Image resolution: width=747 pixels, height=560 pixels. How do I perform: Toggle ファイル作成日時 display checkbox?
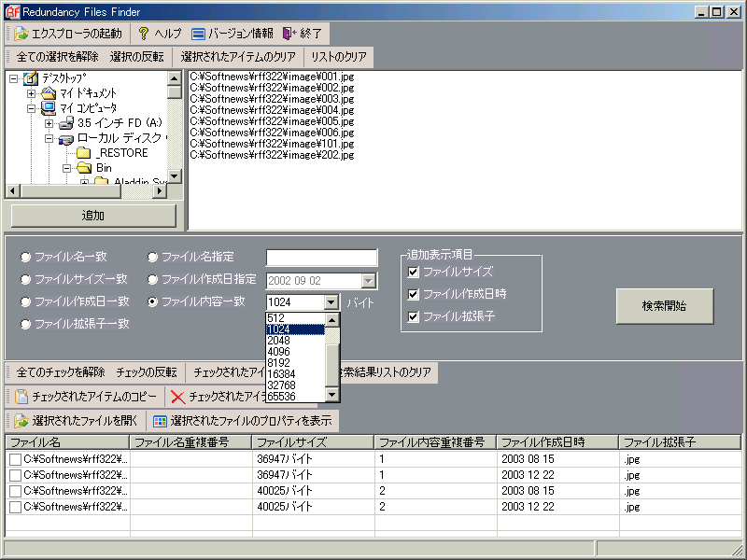pos(414,294)
